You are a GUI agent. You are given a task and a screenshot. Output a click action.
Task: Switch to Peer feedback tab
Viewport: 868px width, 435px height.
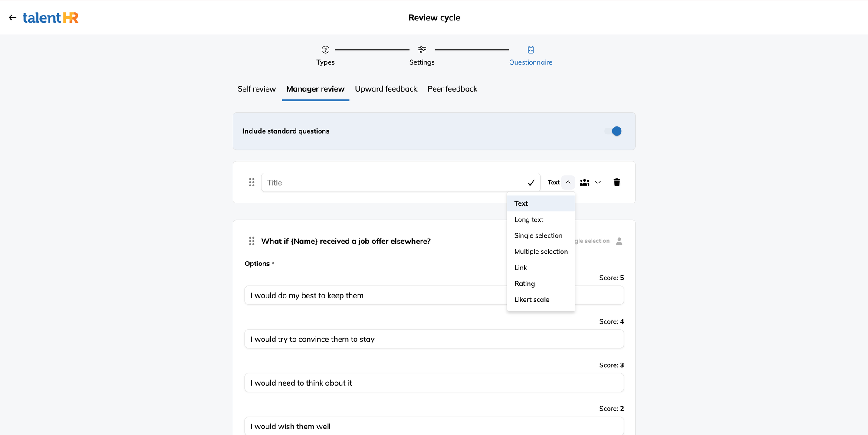click(x=452, y=89)
